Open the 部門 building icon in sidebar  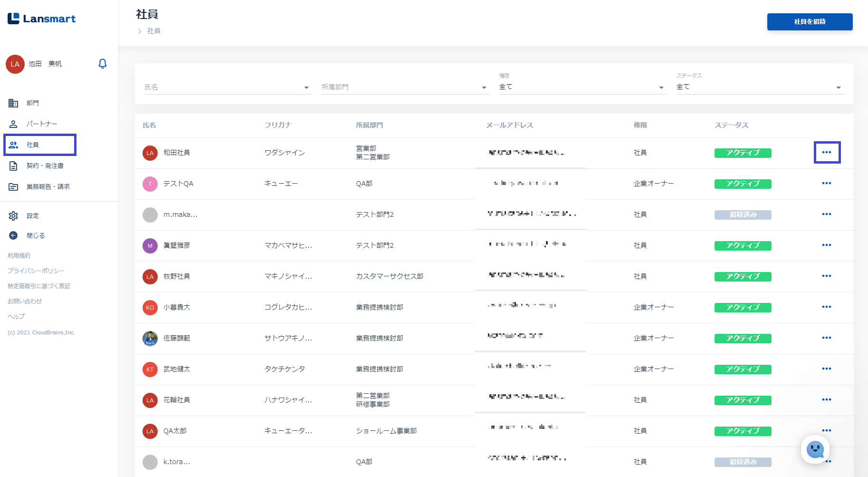[13, 103]
